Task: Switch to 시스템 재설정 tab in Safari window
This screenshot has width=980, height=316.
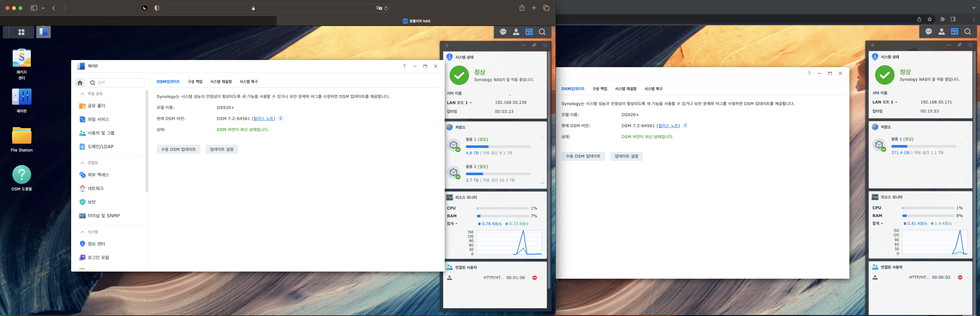Action: click(221, 82)
